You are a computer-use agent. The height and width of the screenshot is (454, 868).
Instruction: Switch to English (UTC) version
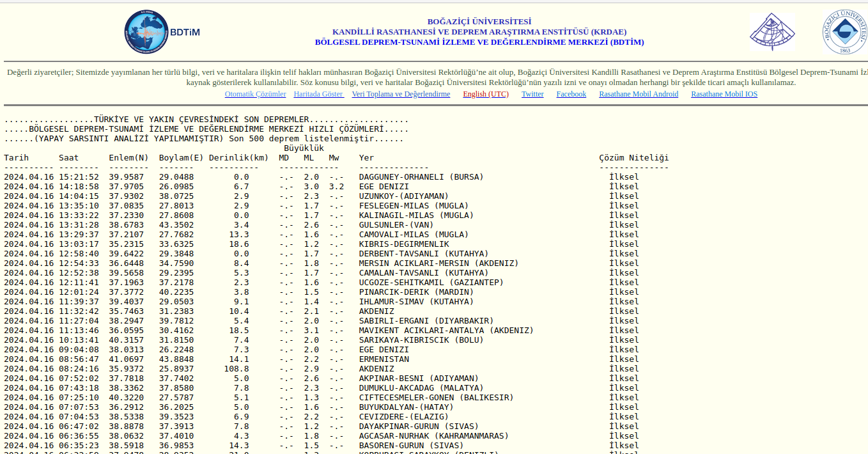486,94
